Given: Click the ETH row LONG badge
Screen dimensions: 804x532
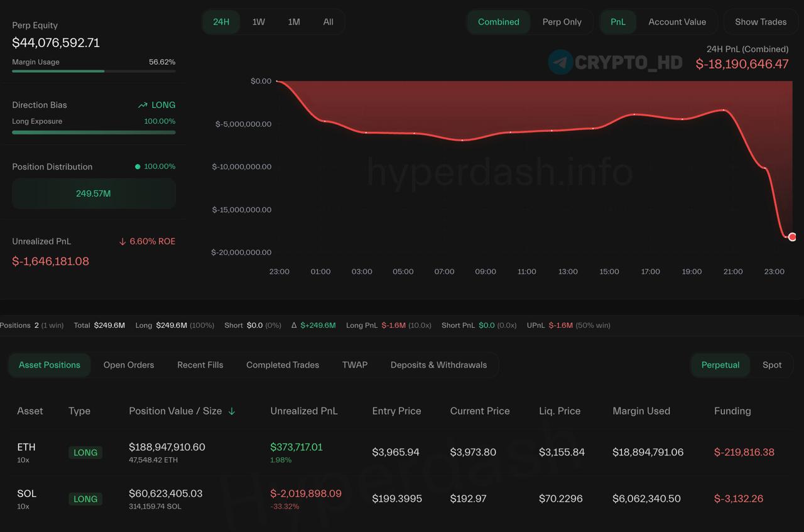Looking at the screenshot, I should pyautogui.click(x=85, y=453).
